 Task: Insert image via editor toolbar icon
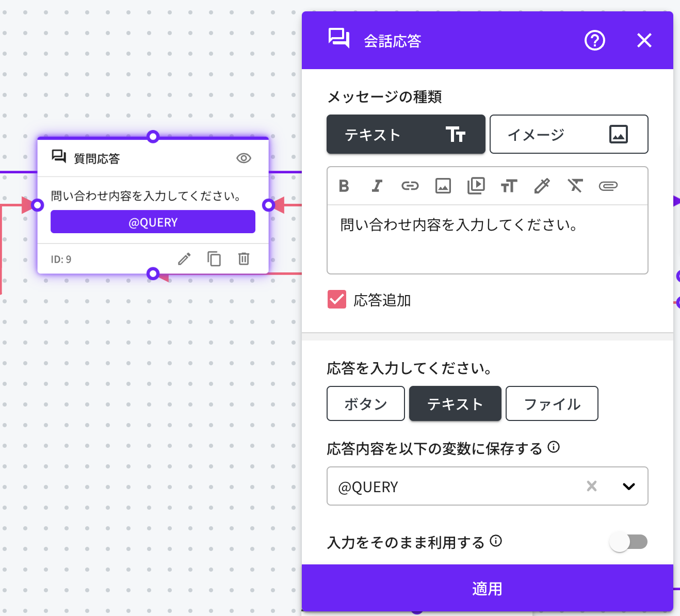[x=443, y=186]
